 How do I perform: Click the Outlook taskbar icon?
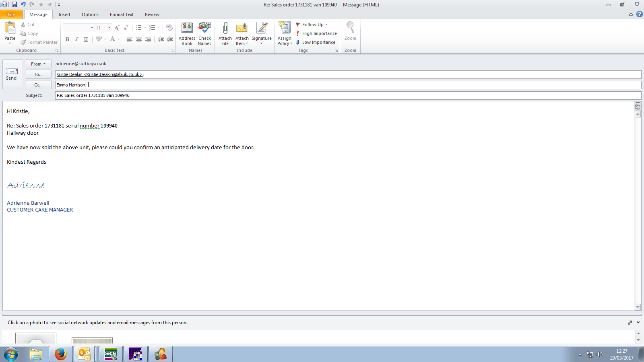pyautogui.click(x=85, y=354)
